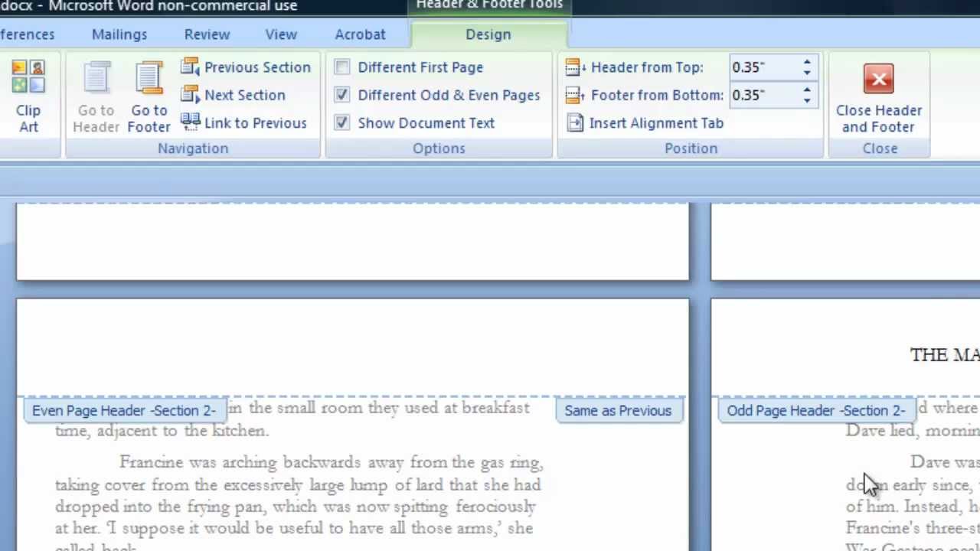This screenshot has width=980, height=551.
Task: Toggle Show Document Text checkbox
Action: 342,122
